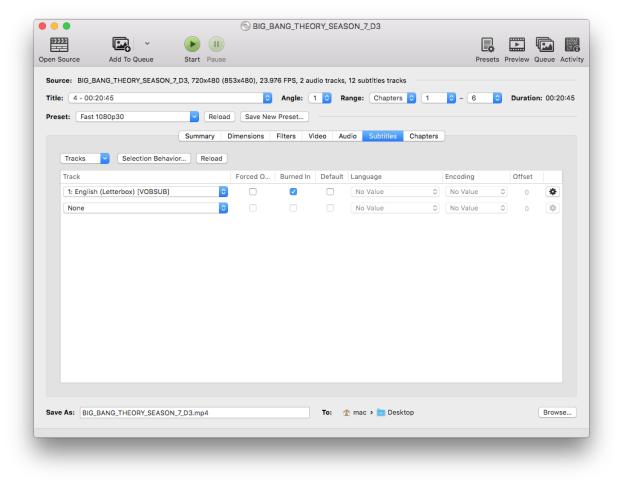Viewport: 623px width, 486px height.
Task: Show the Queue window icon
Action: pyautogui.click(x=547, y=43)
